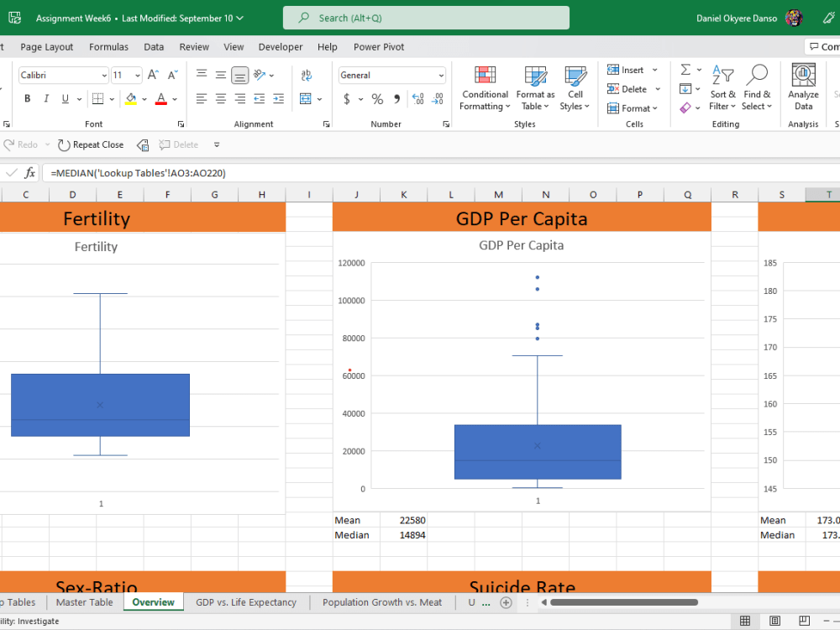Switch to the Formulas ribbon tab
The image size is (840, 630).
tap(108, 47)
